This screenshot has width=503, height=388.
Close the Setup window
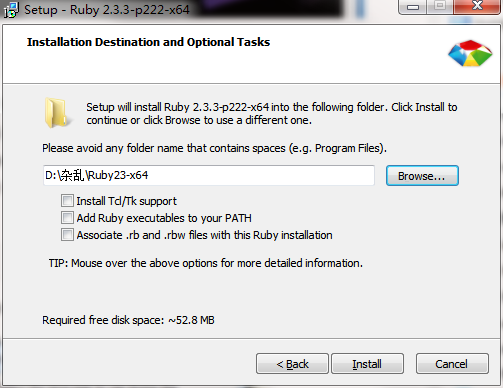coord(477,7)
